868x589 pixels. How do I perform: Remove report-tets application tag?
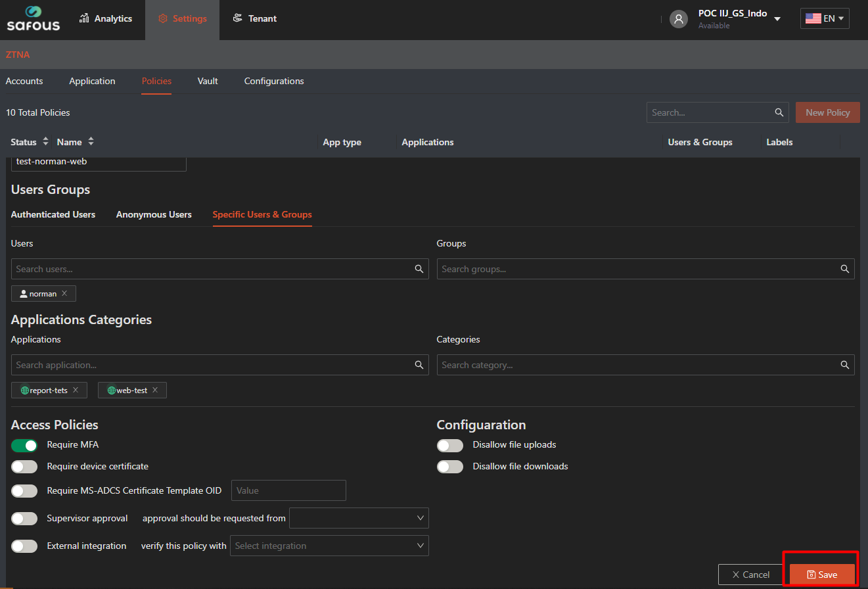pyautogui.click(x=76, y=390)
